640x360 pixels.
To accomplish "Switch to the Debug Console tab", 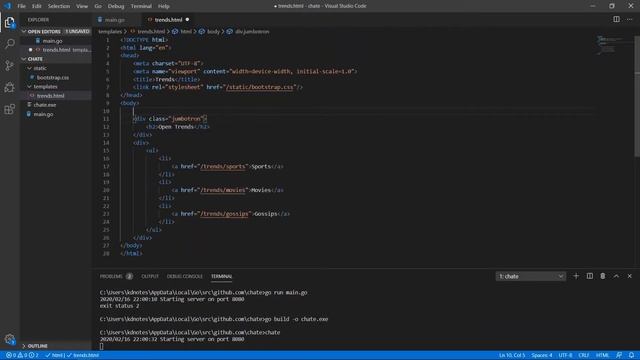I will coord(184,276).
